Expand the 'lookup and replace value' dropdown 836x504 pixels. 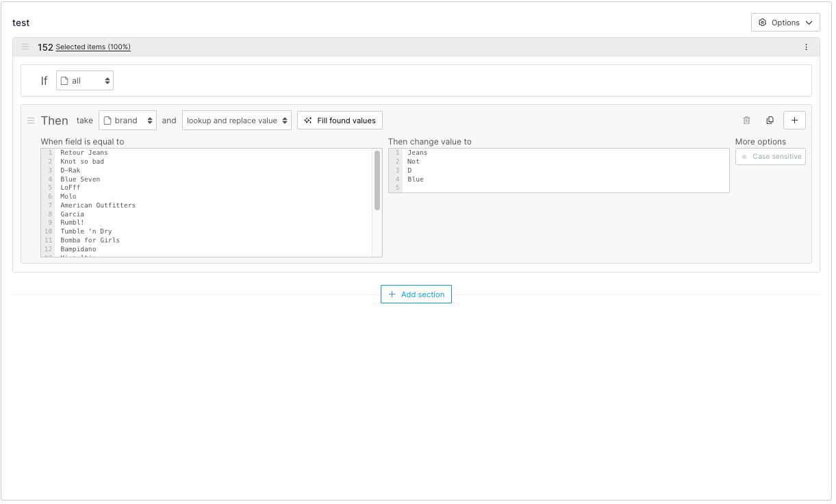tap(236, 121)
